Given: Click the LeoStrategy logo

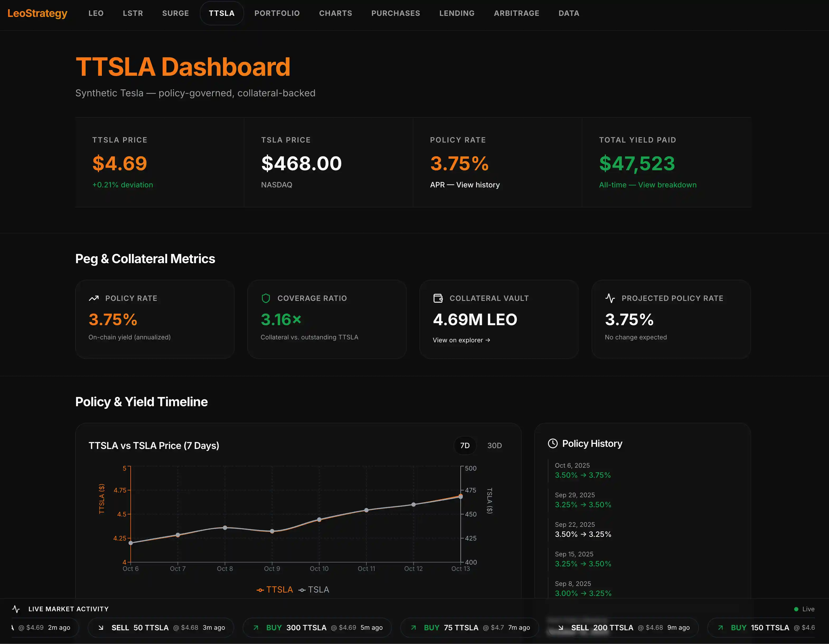Looking at the screenshot, I should point(37,13).
